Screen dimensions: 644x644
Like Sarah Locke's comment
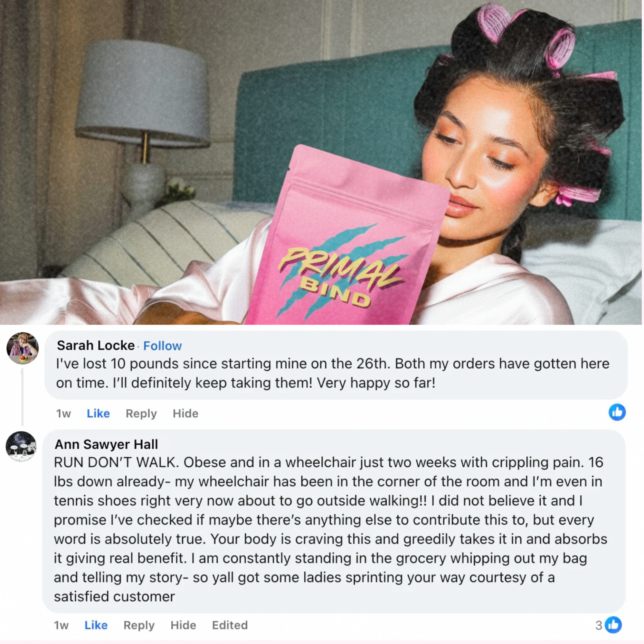[98, 413]
